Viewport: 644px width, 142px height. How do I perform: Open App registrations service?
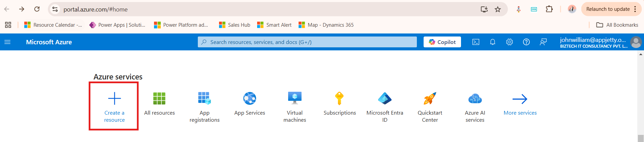(x=205, y=106)
